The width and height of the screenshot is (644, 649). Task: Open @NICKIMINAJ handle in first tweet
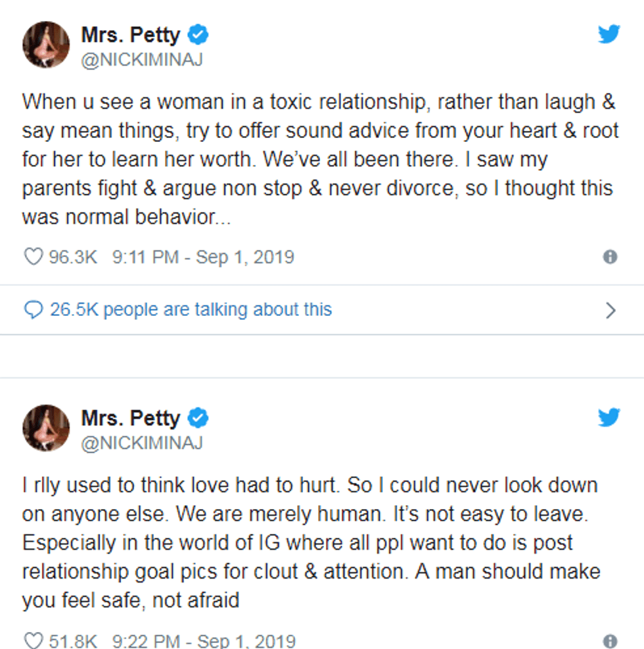coord(141,59)
